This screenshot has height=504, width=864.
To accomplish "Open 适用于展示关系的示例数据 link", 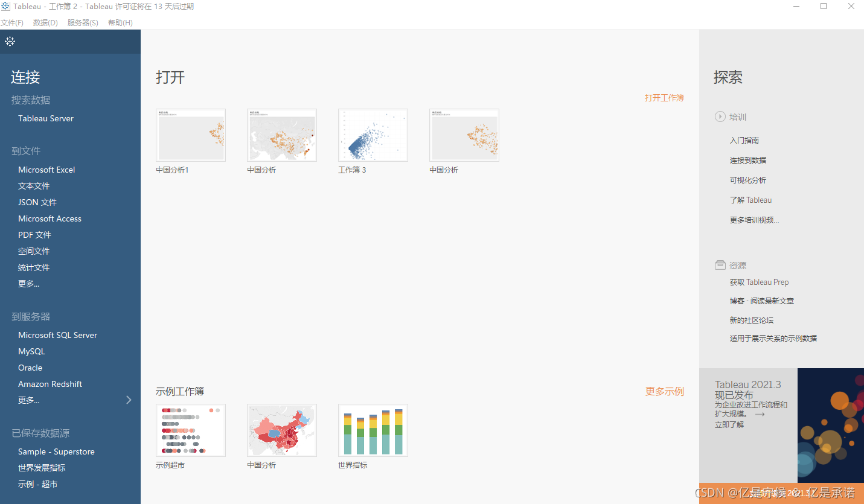I will pos(773,339).
